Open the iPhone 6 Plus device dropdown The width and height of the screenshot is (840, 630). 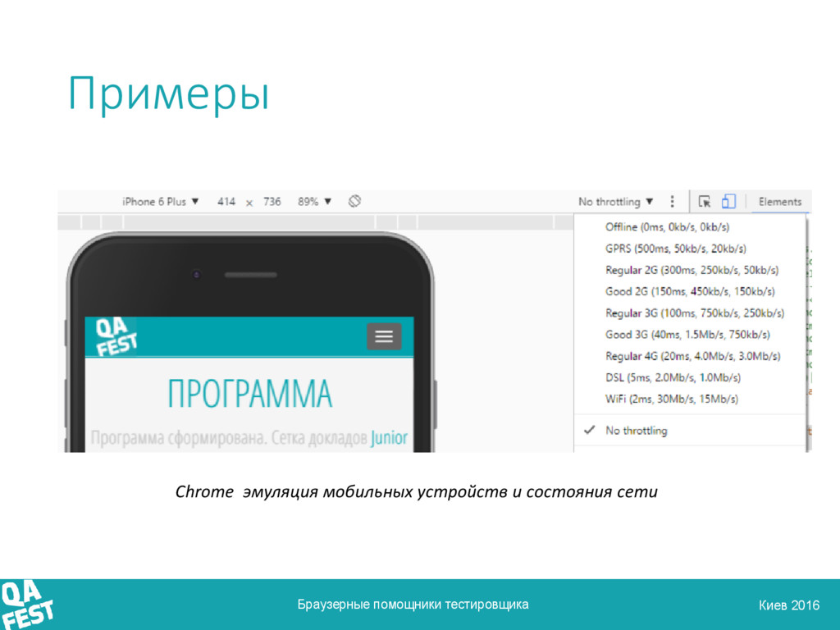[x=160, y=202]
